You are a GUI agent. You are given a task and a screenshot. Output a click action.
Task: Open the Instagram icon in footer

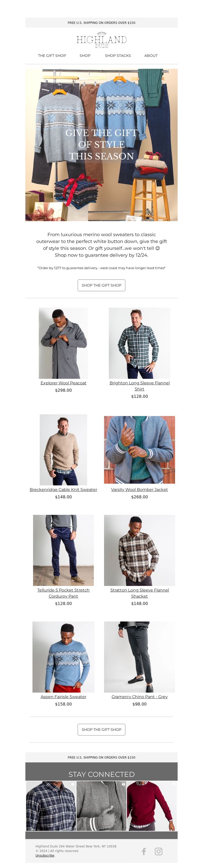159,851
